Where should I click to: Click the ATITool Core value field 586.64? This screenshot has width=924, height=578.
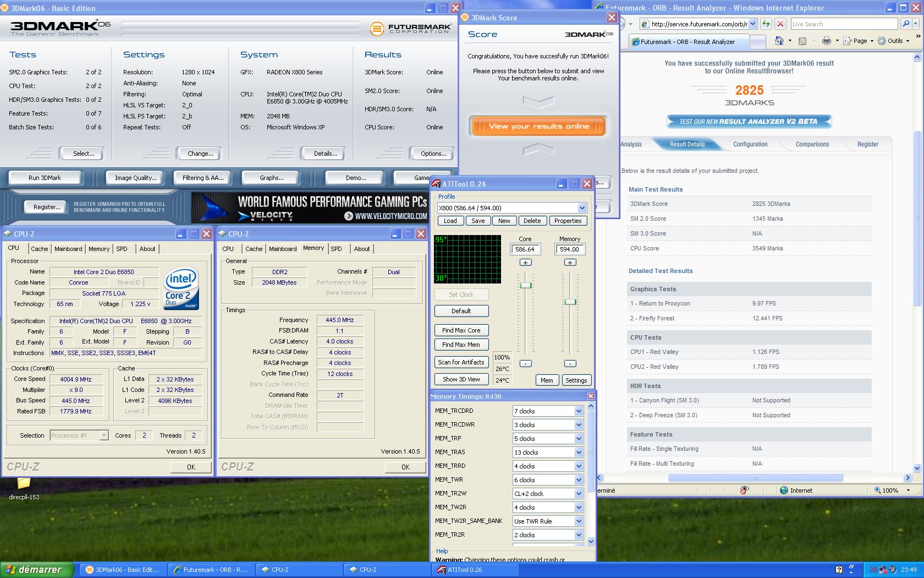click(525, 249)
